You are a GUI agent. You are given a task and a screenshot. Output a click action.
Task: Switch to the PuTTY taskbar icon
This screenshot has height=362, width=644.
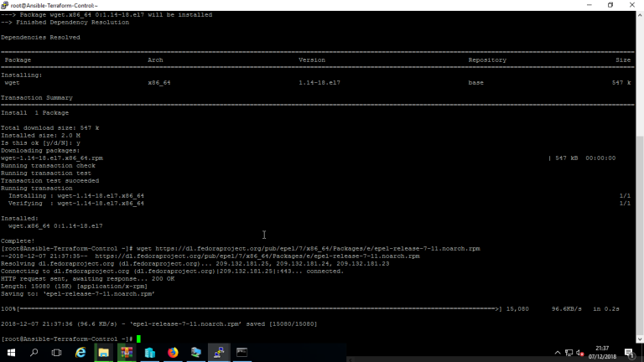pyautogui.click(x=219, y=353)
